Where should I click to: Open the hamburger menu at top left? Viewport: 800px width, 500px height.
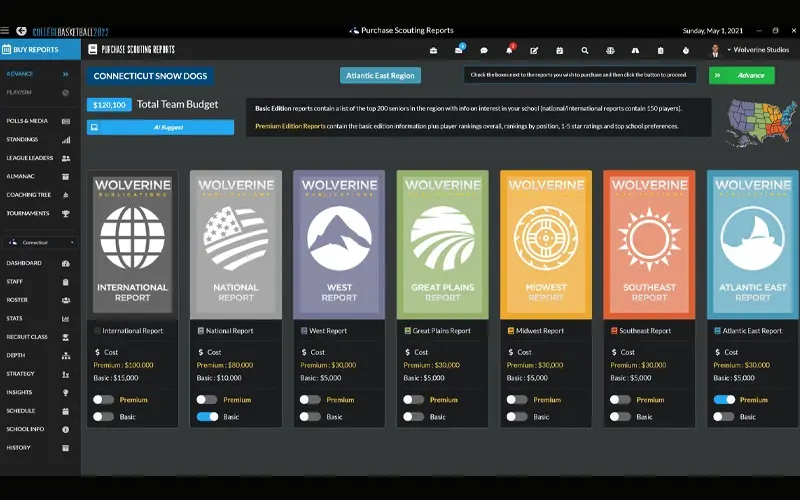(x=6, y=30)
